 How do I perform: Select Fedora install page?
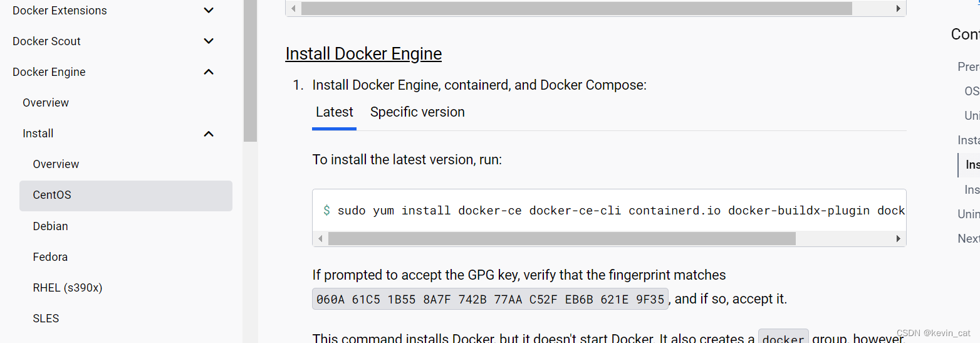50,257
